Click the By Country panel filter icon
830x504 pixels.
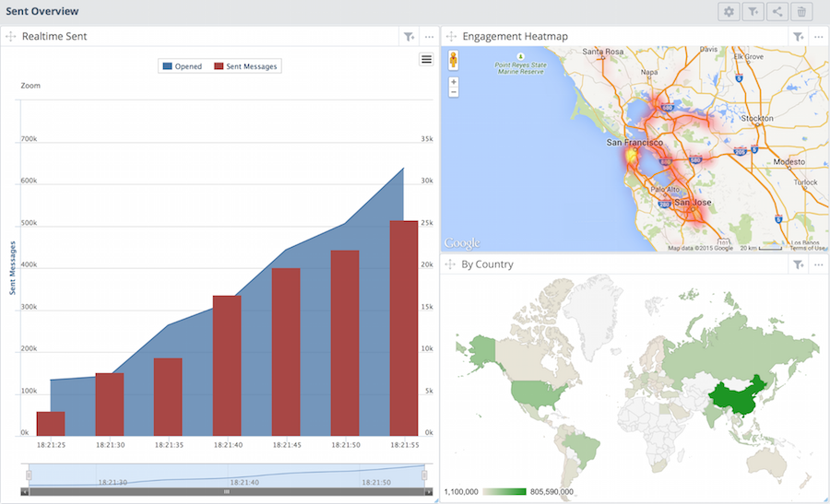[799, 264]
